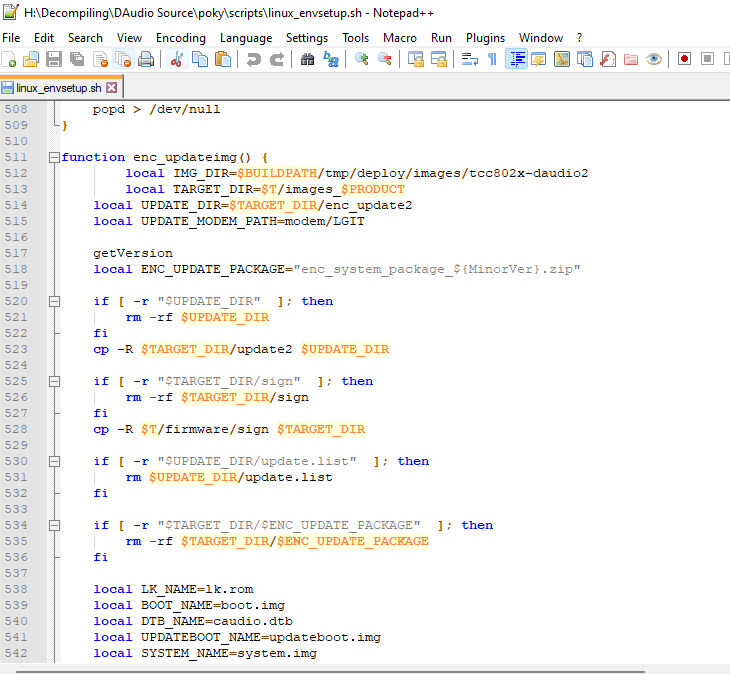730x674 pixels.
Task: Open the Search menu
Action: tap(85, 38)
